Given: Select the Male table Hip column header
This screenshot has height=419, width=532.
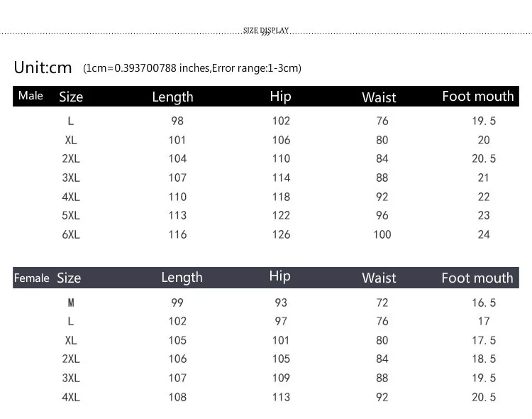Looking at the screenshot, I should tap(281, 96).
